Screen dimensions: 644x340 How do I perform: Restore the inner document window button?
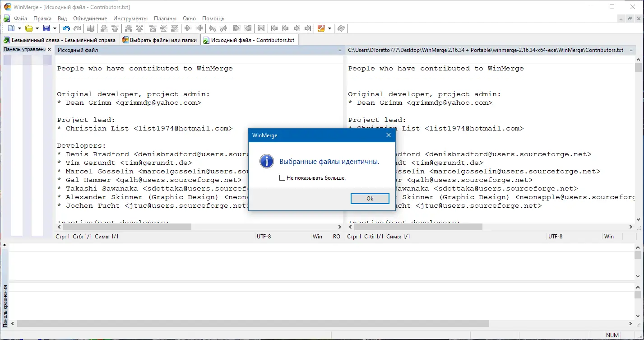[630, 19]
